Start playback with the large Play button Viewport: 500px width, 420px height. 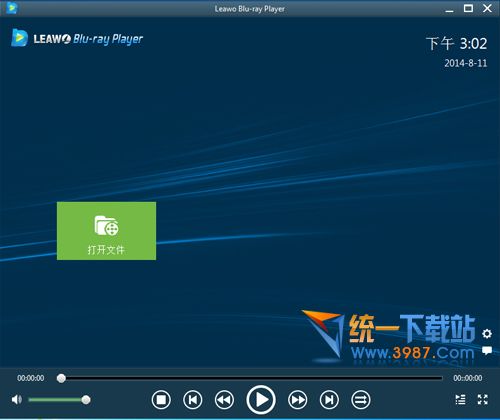tap(261, 399)
